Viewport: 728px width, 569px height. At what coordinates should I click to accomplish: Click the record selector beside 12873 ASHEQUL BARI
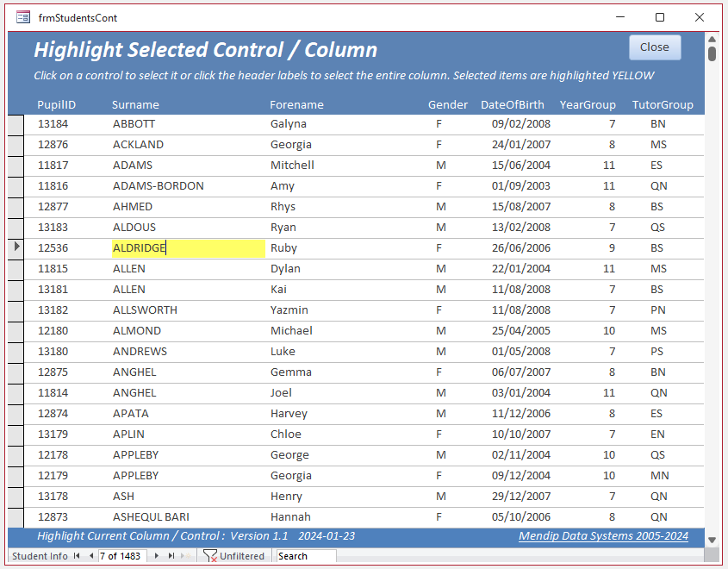pyautogui.click(x=16, y=518)
